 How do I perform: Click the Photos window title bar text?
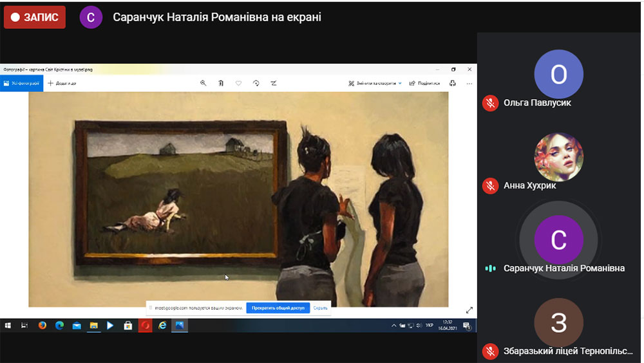pyautogui.click(x=48, y=70)
